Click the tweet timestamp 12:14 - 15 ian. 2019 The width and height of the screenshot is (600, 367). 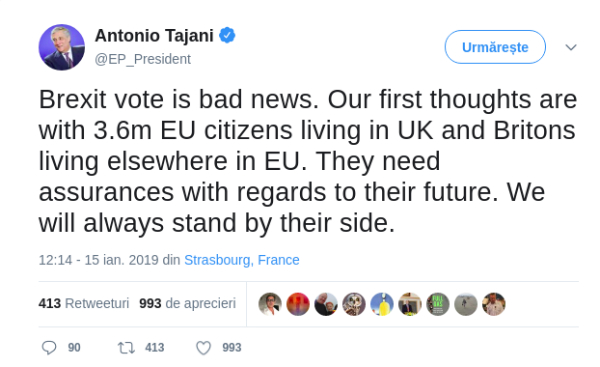click(x=98, y=260)
